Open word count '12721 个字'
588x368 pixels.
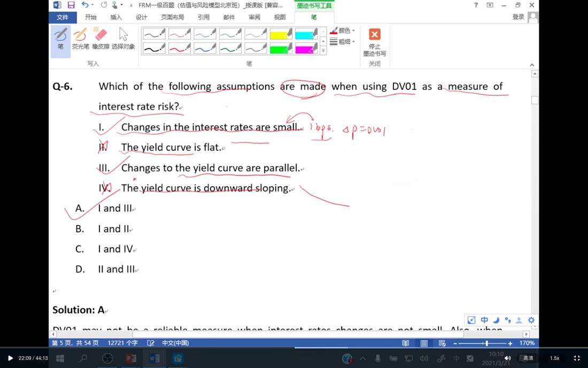tap(122, 343)
